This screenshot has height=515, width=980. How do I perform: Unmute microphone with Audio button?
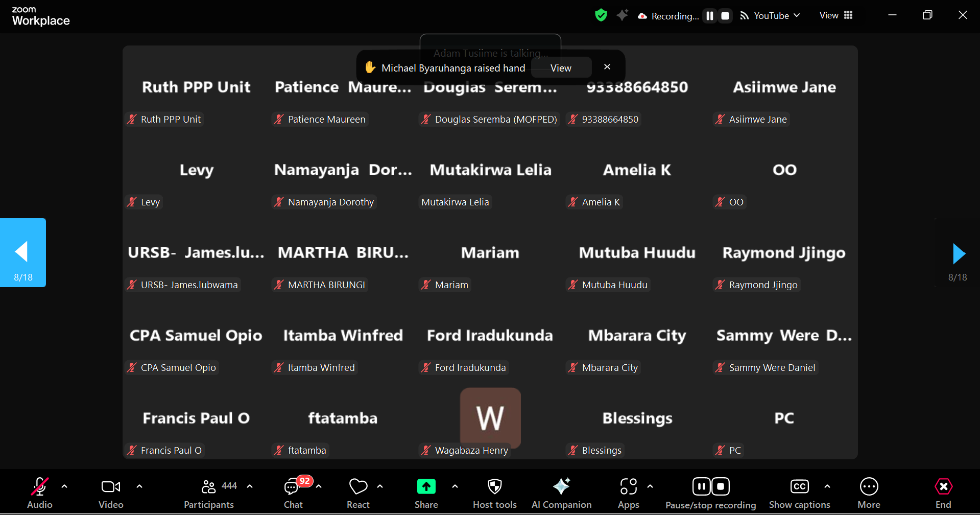pyautogui.click(x=40, y=487)
